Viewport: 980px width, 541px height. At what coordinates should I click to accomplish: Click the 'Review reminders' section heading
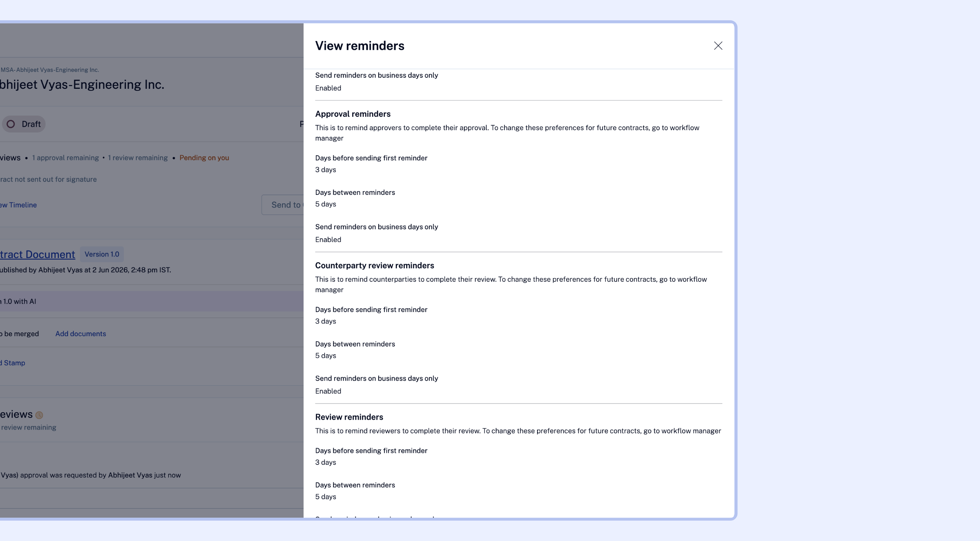[349, 417]
